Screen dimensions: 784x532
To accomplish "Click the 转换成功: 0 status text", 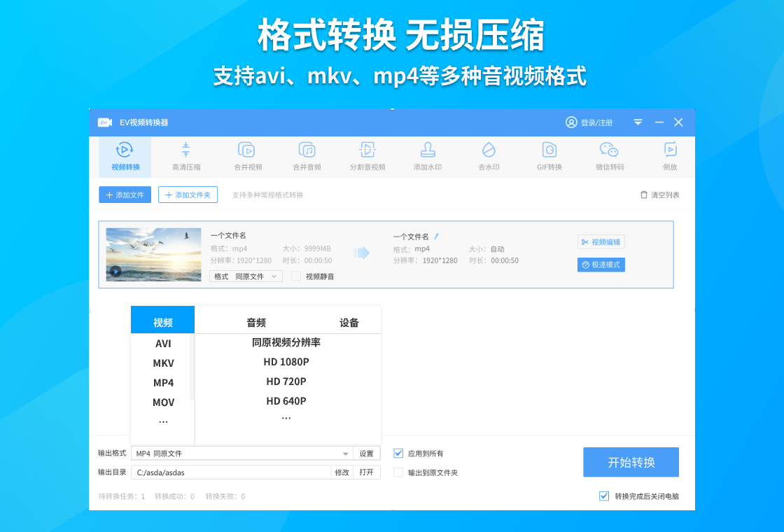I will pos(174,496).
